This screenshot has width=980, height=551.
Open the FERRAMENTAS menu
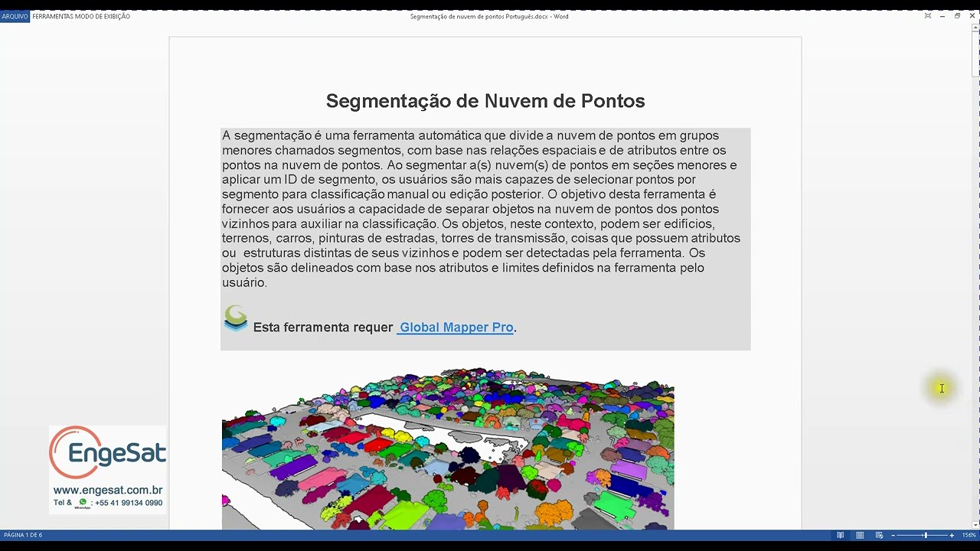tap(51, 16)
